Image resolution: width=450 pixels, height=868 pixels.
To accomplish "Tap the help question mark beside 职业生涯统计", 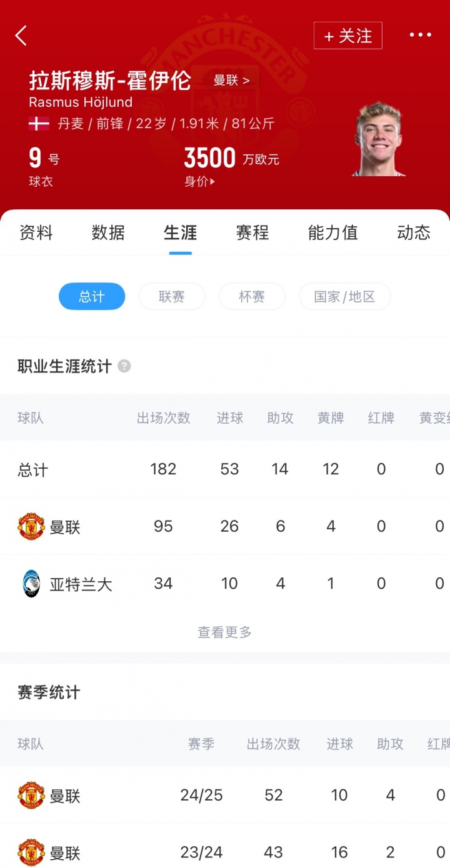I will (124, 366).
